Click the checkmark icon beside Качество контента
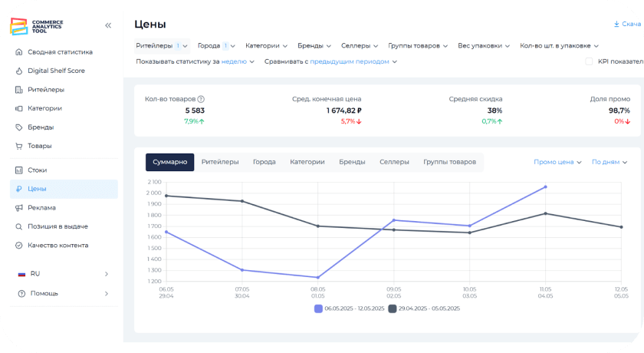644x353 pixels. (19, 246)
